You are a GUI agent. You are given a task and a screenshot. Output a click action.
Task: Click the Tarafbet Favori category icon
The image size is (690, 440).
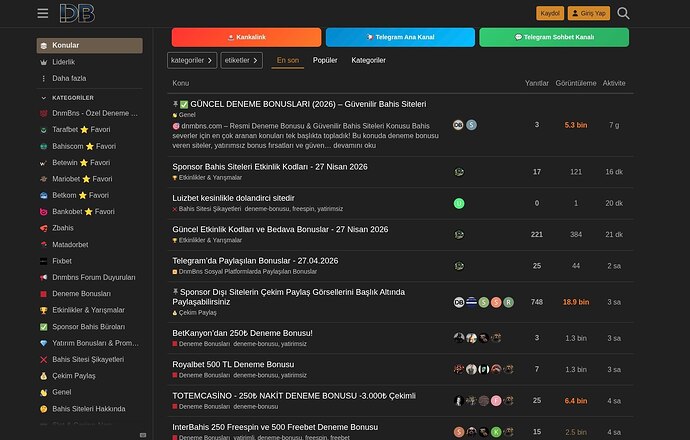point(44,130)
